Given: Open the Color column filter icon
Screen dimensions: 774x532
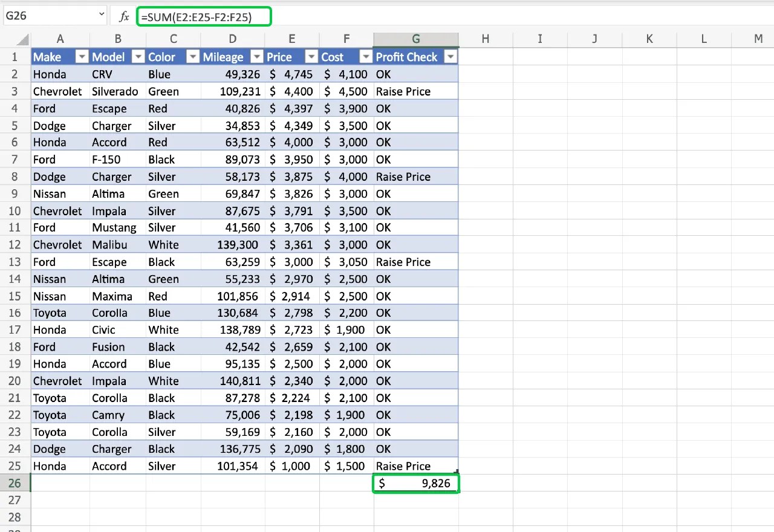Looking at the screenshot, I should (192, 56).
